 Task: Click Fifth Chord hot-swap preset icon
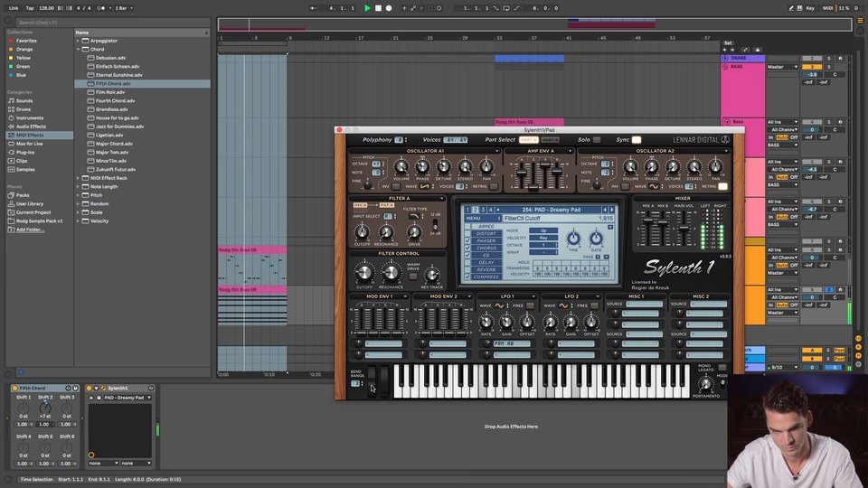[x=68, y=389]
